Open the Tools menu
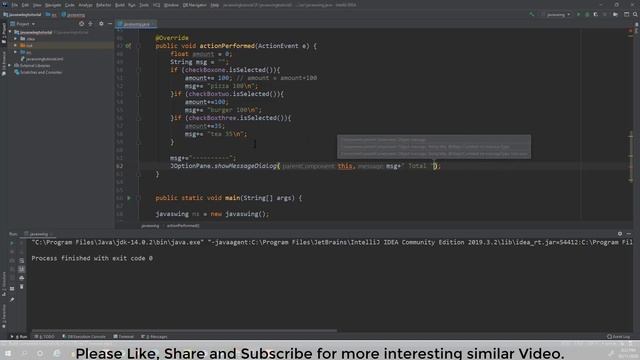 click(144, 5)
